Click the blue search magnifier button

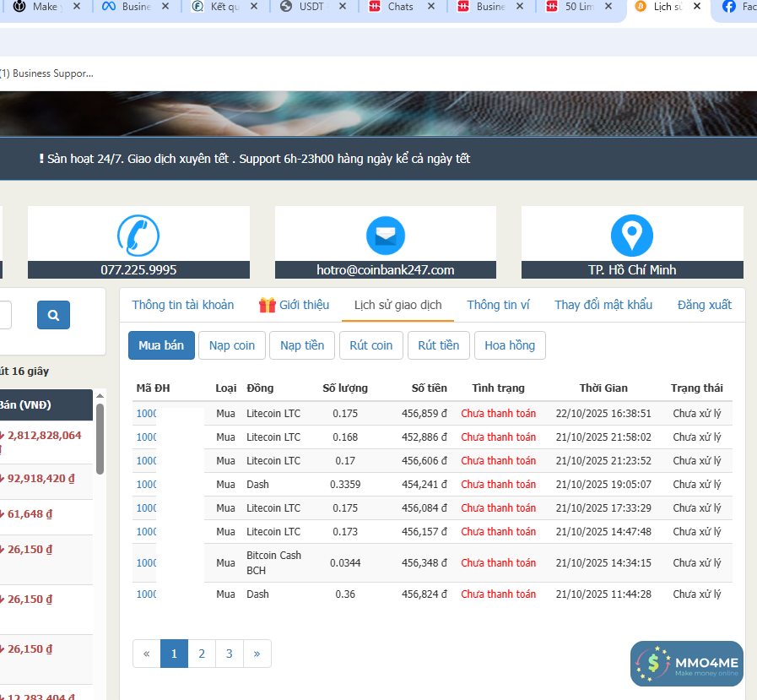[x=53, y=315]
